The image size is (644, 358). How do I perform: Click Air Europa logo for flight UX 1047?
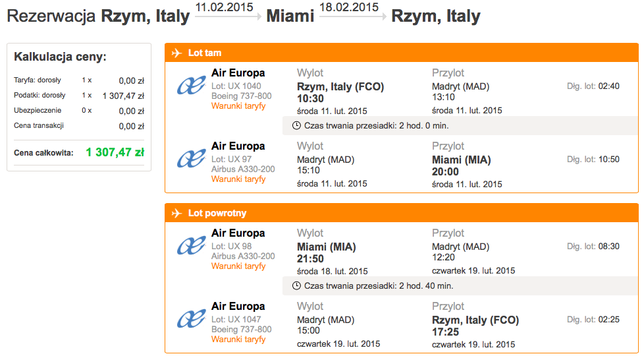click(191, 319)
